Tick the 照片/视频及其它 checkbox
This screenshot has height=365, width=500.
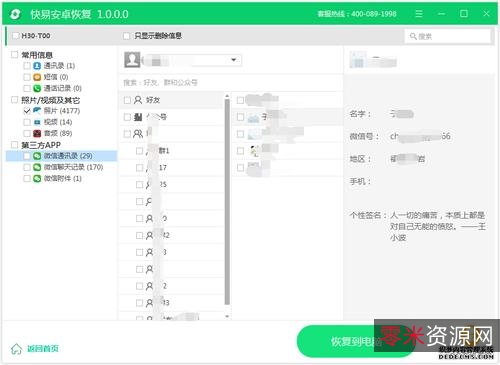coord(14,100)
